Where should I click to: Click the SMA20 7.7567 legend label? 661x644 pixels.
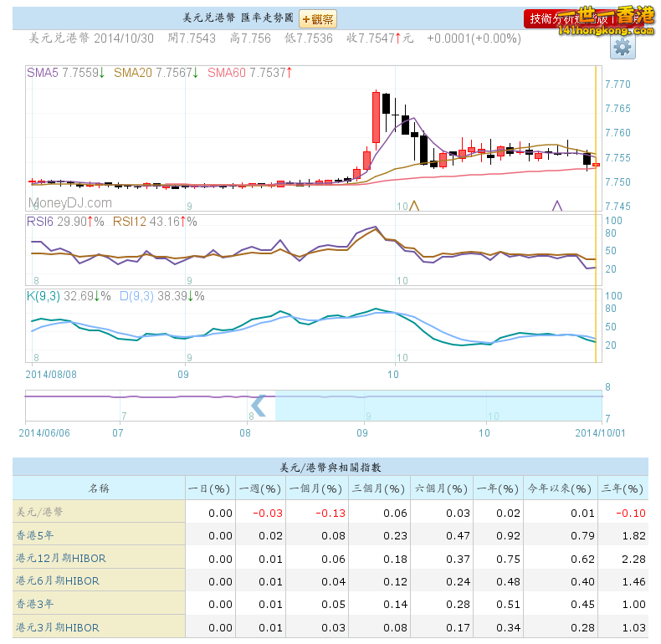click(156, 73)
